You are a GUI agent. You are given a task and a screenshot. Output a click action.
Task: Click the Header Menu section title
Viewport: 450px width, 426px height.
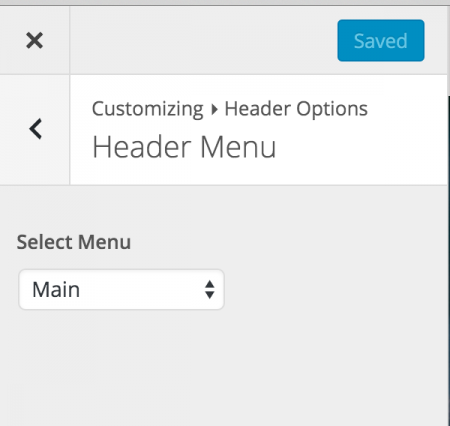click(184, 147)
